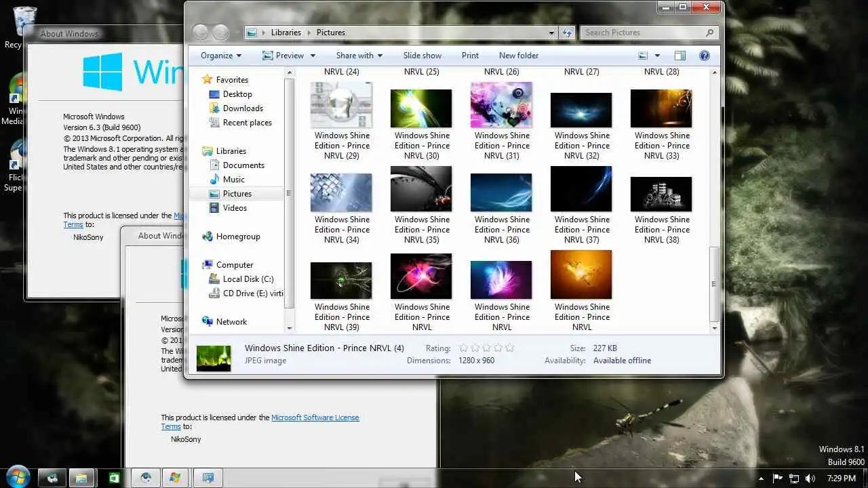
Task: Open the Organize dropdown menu
Action: click(221, 56)
